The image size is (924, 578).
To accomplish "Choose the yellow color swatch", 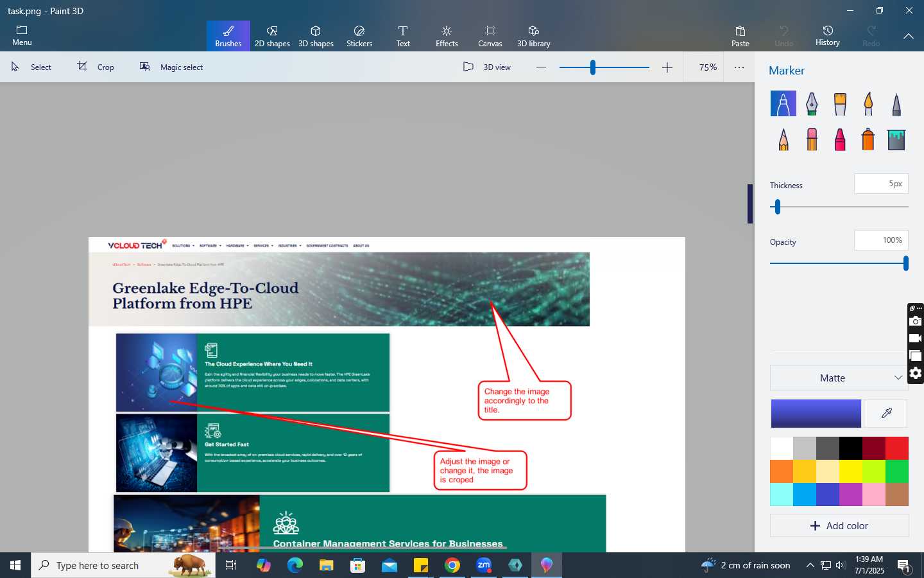I will (x=851, y=471).
